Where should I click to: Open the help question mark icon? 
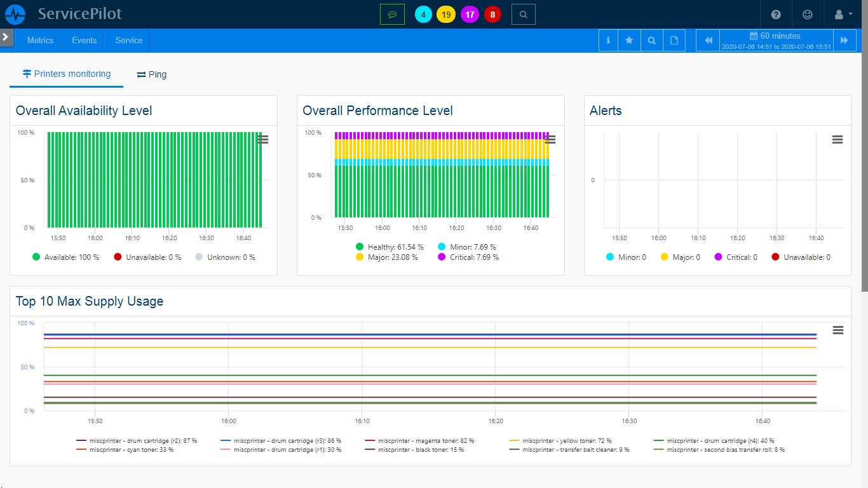(x=776, y=14)
